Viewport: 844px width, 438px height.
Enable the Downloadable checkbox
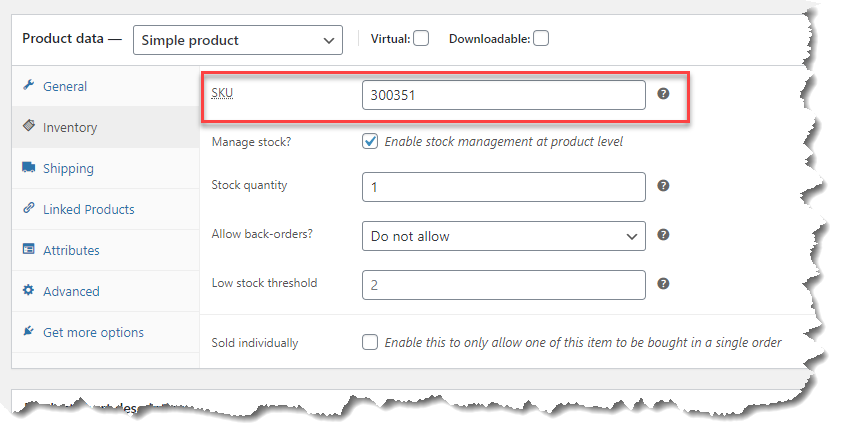[541, 39]
